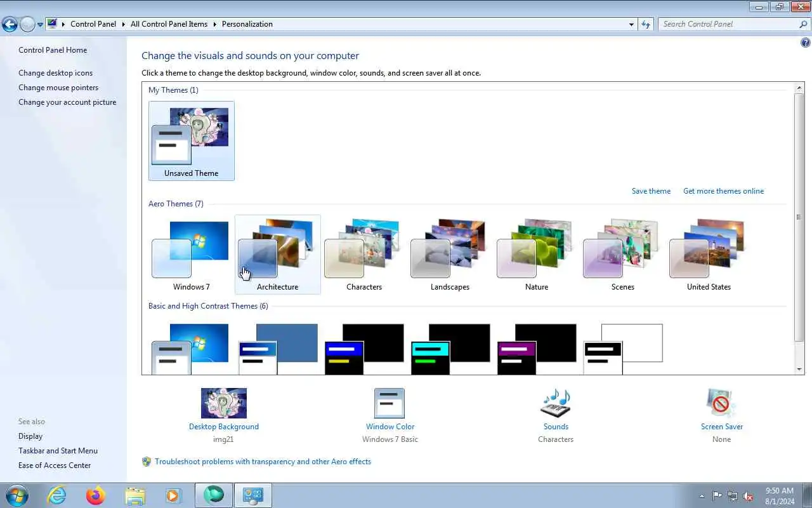Viewport: 812px width, 508px height.
Task: Open Windows Explorer from taskbar
Action: coord(135,495)
